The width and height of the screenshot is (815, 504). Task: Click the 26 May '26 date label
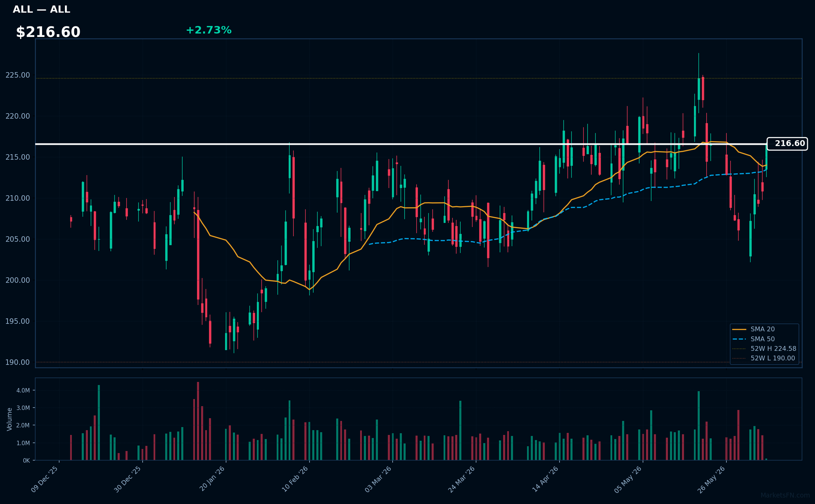[x=711, y=479]
